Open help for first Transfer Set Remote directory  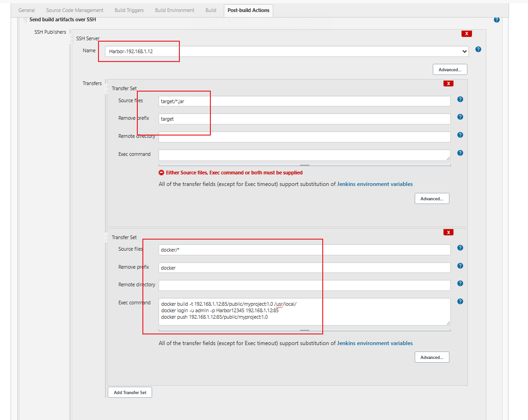click(460, 135)
